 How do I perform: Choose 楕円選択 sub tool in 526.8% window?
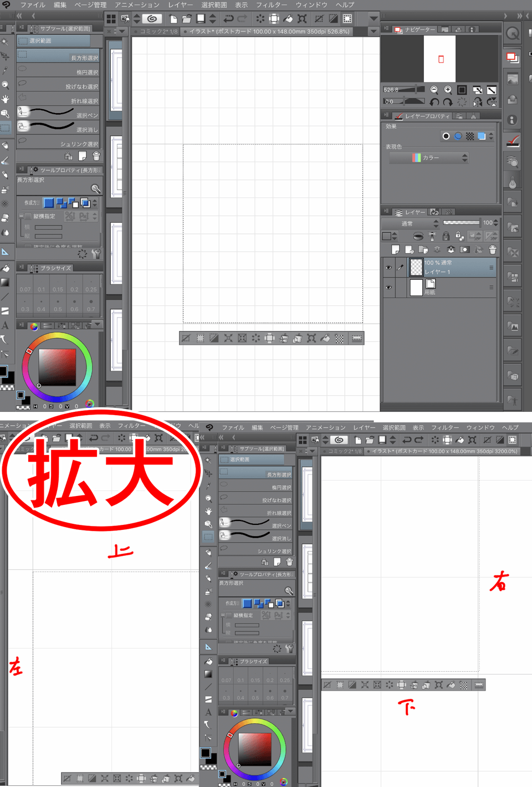59,71
